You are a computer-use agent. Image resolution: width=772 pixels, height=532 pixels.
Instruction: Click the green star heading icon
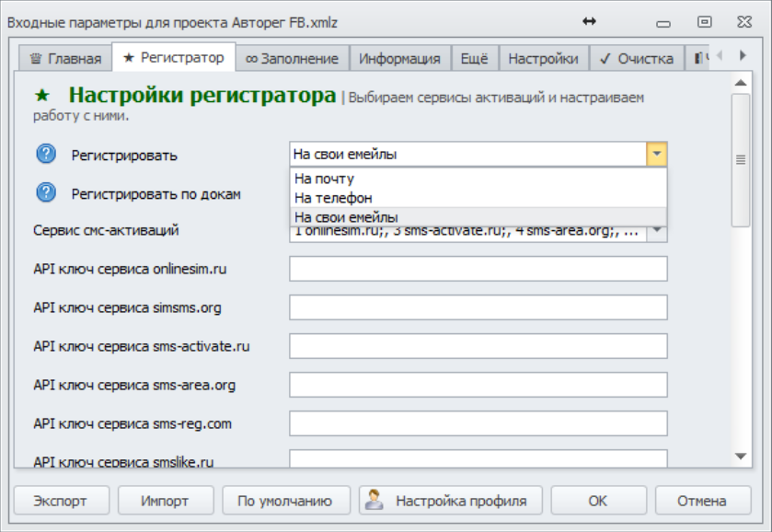pyautogui.click(x=41, y=96)
